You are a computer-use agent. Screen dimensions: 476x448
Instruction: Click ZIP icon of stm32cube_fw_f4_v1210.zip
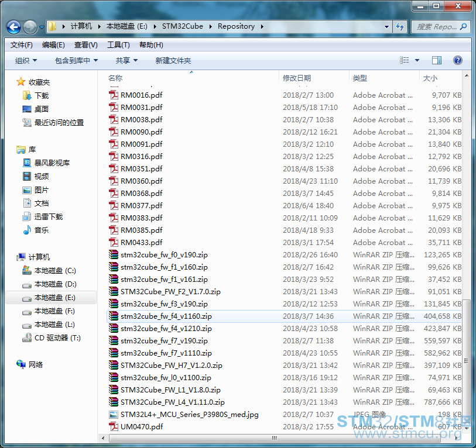tap(114, 329)
